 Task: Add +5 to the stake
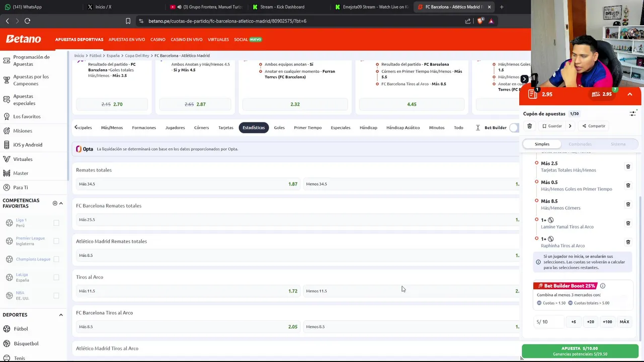574,322
